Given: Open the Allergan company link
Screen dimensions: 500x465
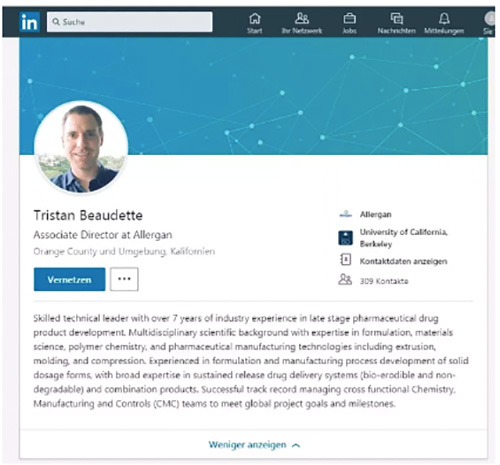Looking at the screenshot, I should click(x=375, y=214).
